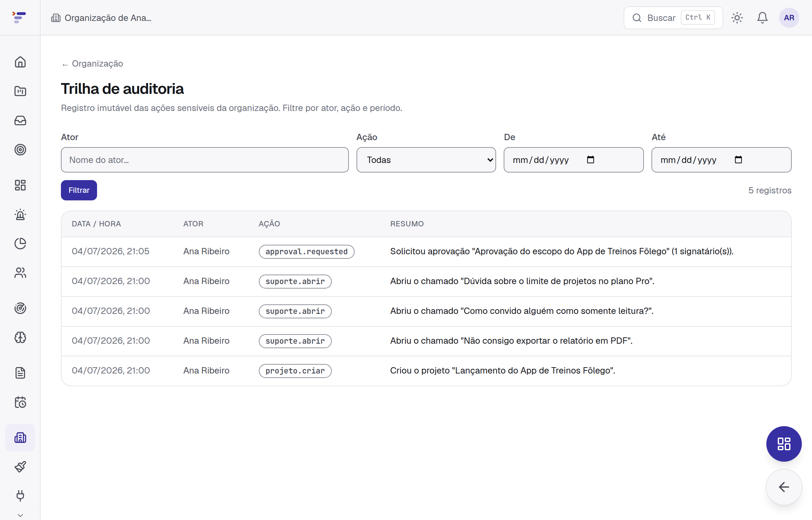812x520 pixels.
Task: Open the siren alerts icon in the sidebar
Action: [x=20, y=214]
